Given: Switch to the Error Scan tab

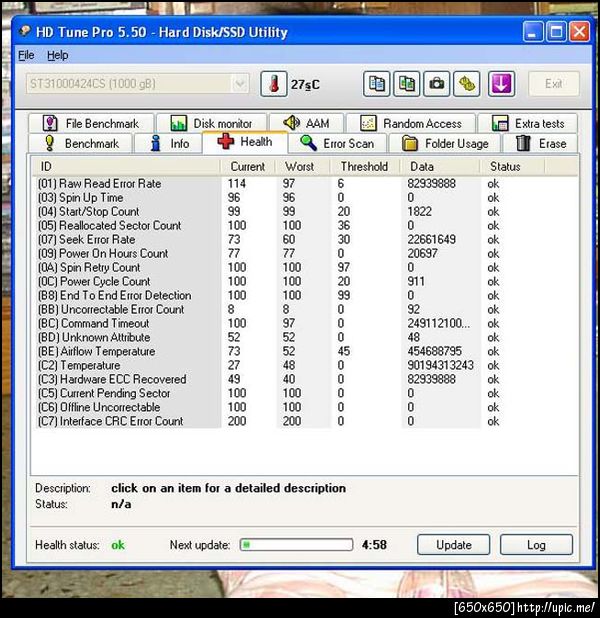Looking at the screenshot, I should pos(338,143).
